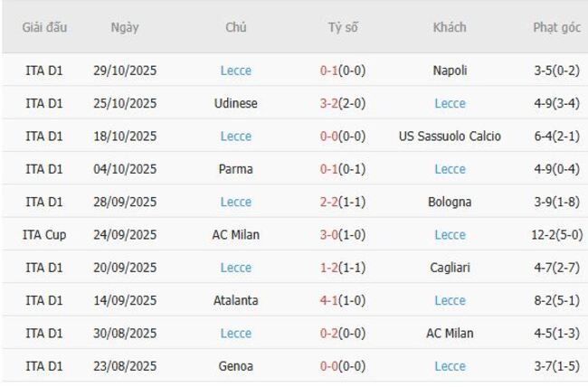The width and height of the screenshot is (588, 387).
Task: Open AC Milan in the ITA Cup row
Action: (x=236, y=235)
